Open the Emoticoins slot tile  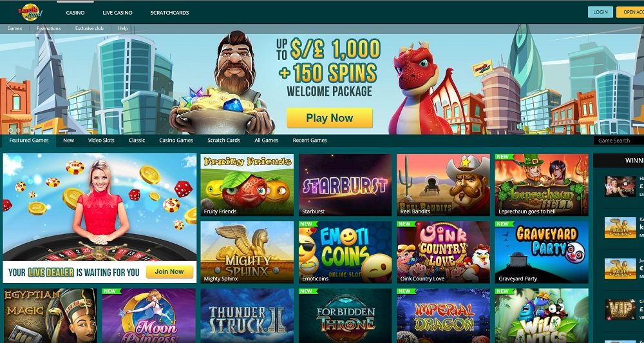pyautogui.click(x=345, y=252)
